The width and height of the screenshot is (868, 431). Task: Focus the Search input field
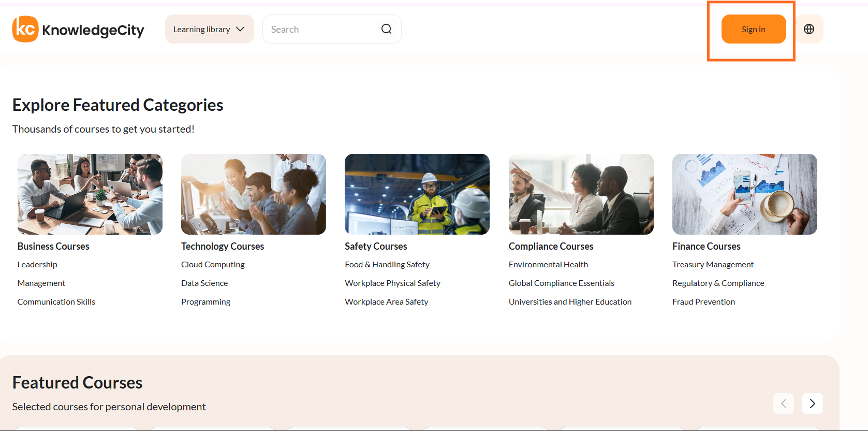point(323,29)
